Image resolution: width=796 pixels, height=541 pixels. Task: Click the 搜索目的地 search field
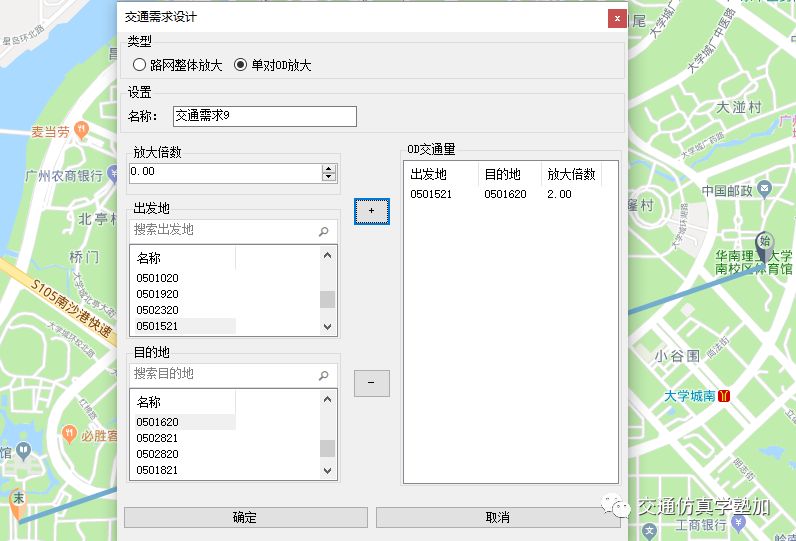pos(223,375)
